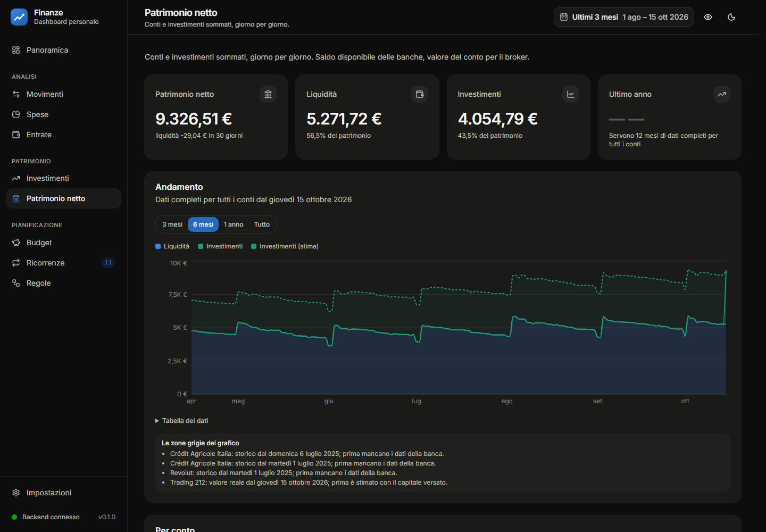Toggle amounts visibility with the eye icon

click(708, 17)
